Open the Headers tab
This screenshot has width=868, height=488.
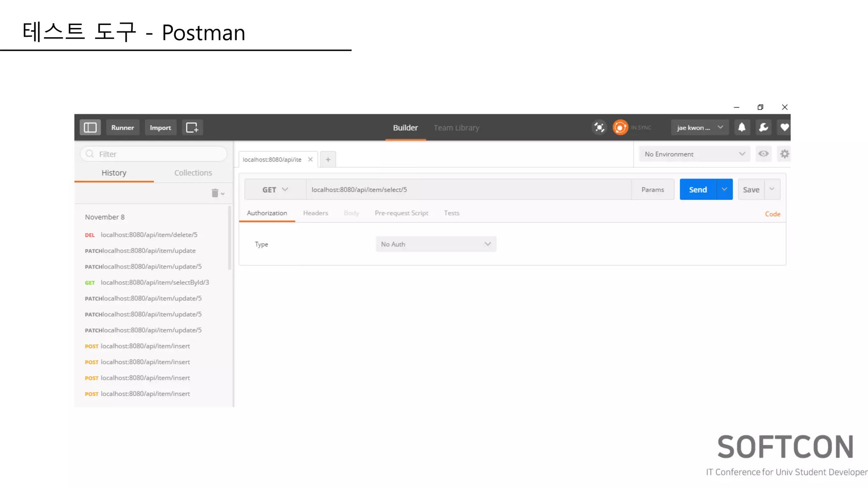pos(315,213)
